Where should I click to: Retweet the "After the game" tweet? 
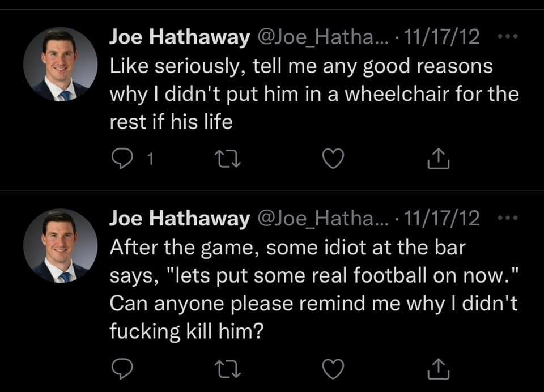coord(226,368)
